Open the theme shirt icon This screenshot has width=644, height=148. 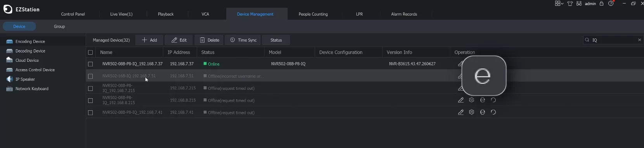pos(570,3)
